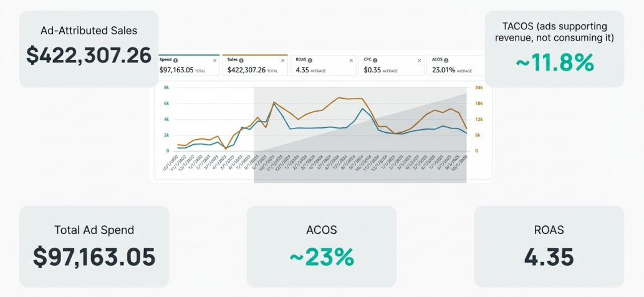Click the ACOS ~23% summary card
This screenshot has height=297, width=644.
(322, 246)
